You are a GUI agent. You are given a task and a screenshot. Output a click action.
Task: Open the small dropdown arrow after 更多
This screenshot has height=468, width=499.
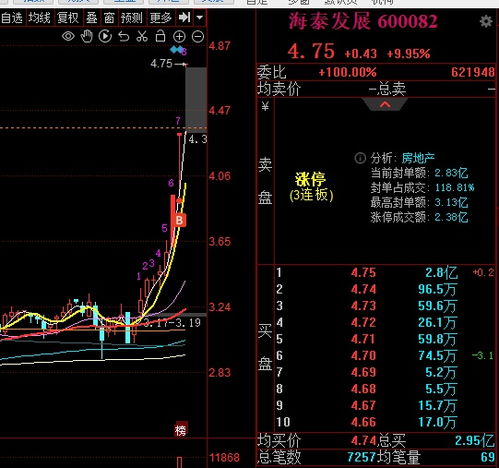[x=200, y=17]
